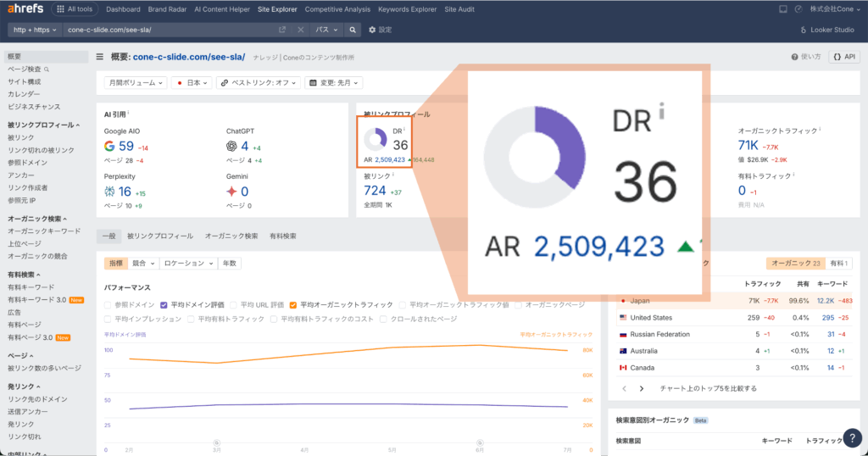The width and height of the screenshot is (868, 456).
Task: Open Keywords Explorer in top navigation
Action: pyautogui.click(x=408, y=9)
